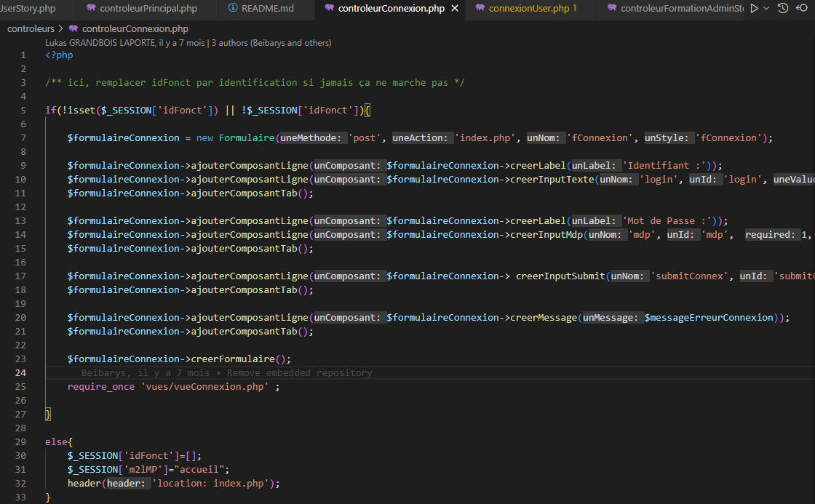
Task: Switch to connexionUser.php tab
Action: point(529,9)
